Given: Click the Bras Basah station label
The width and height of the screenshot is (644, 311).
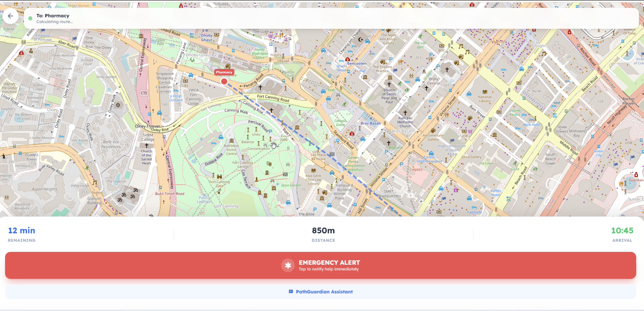Looking at the screenshot, I should [x=370, y=123].
